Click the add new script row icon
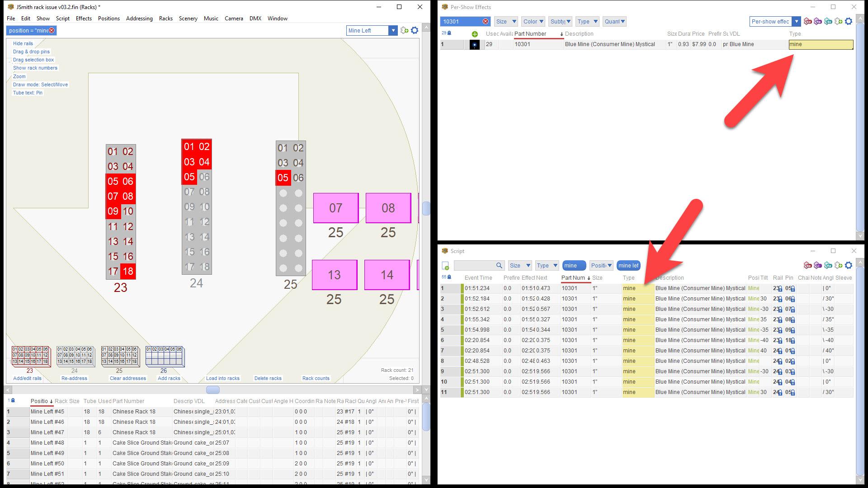The width and height of the screenshot is (868, 488). click(445, 266)
